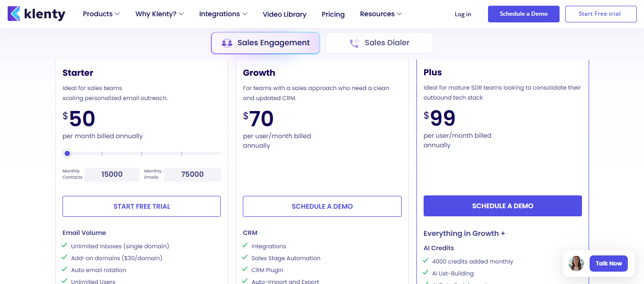
Task: Go to the Pricing page
Action: [333, 14]
